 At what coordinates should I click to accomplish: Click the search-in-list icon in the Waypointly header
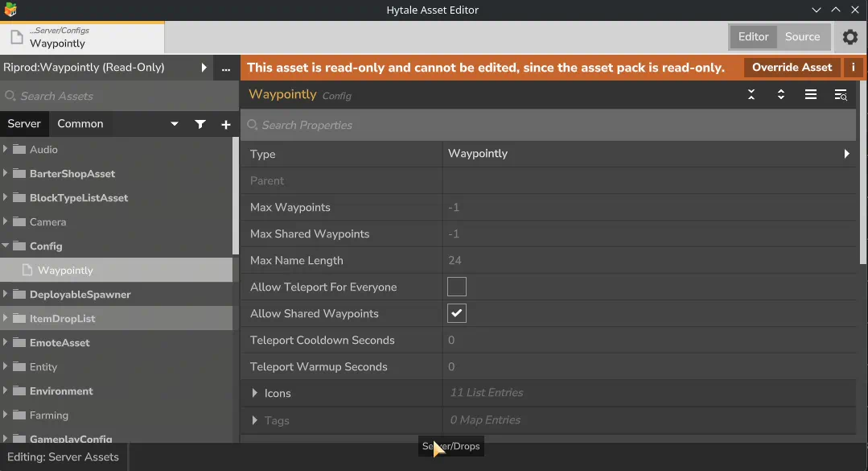pyautogui.click(x=841, y=95)
